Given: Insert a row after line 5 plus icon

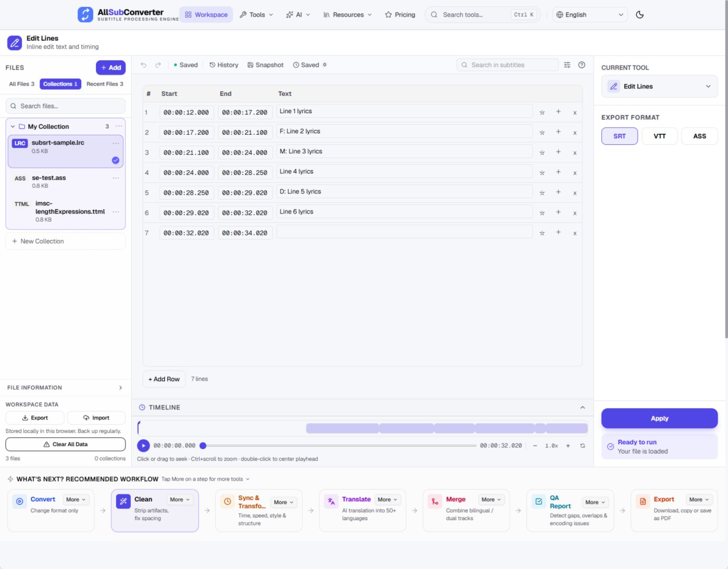Looking at the screenshot, I should 558,192.
